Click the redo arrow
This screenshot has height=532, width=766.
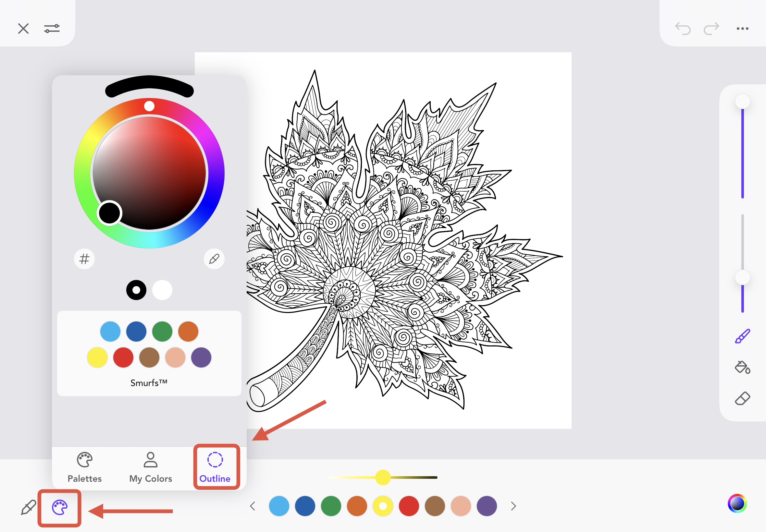point(711,29)
